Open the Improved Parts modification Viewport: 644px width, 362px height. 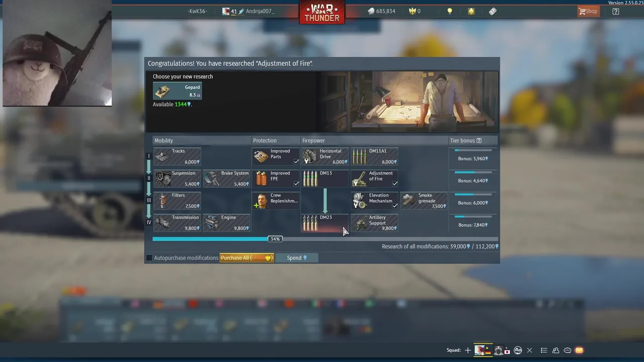pyautogui.click(x=276, y=156)
